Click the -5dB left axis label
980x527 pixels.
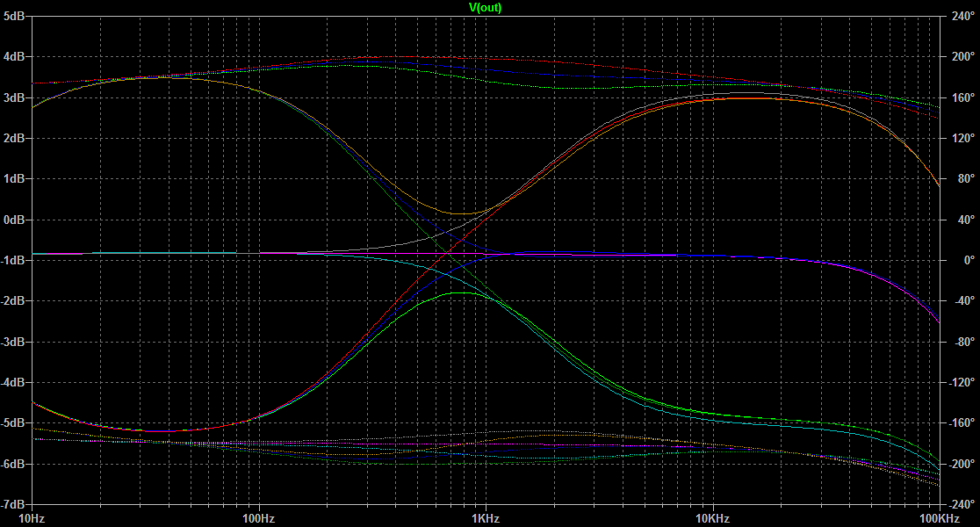pyautogui.click(x=12, y=423)
